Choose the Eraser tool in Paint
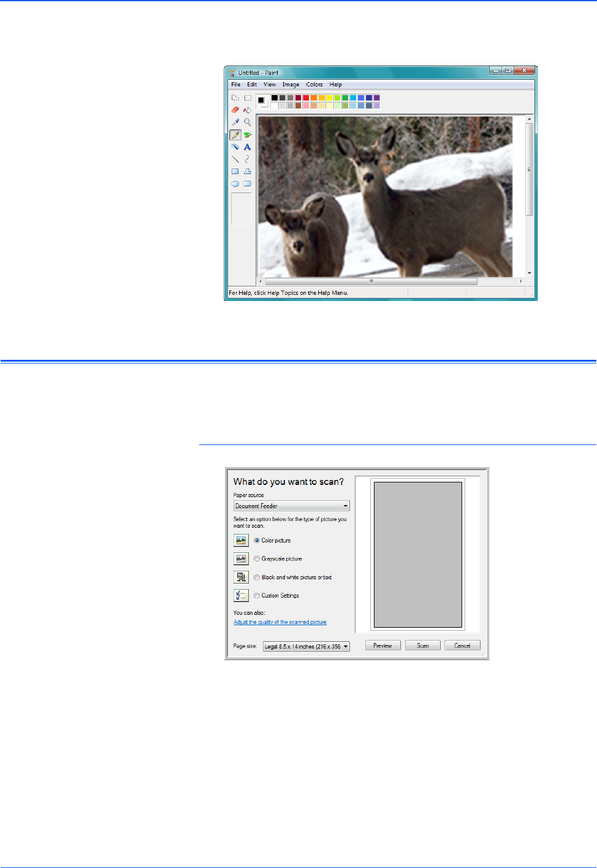This screenshot has height=868, width=597. pos(235,110)
